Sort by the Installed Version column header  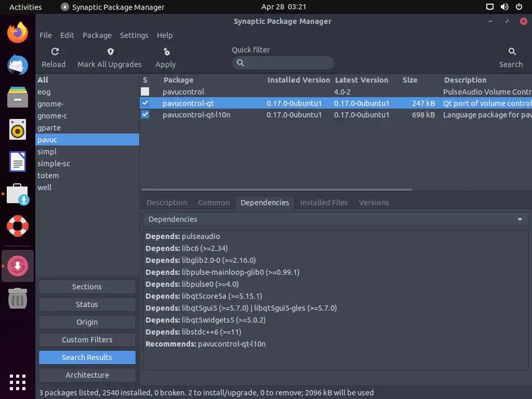tap(299, 80)
